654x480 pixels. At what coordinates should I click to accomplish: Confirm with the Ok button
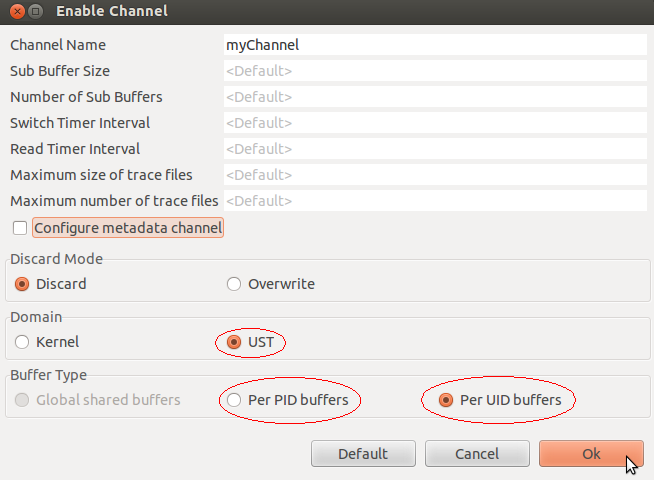[x=591, y=454]
